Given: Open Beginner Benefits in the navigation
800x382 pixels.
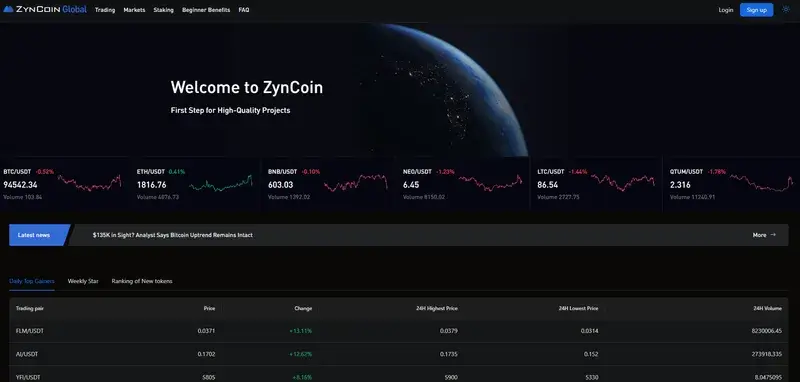Looking at the screenshot, I should pos(206,10).
